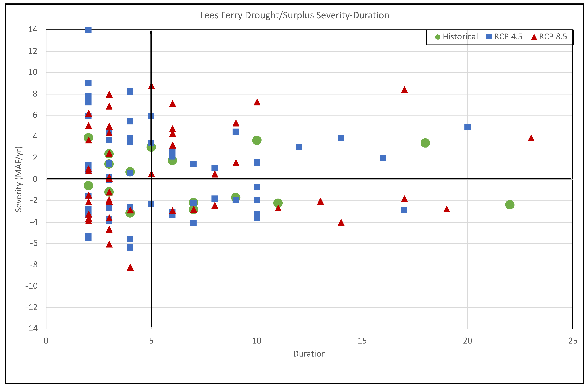Click the Severity (MAF/yr) axis title

pyautogui.click(x=19, y=179)
